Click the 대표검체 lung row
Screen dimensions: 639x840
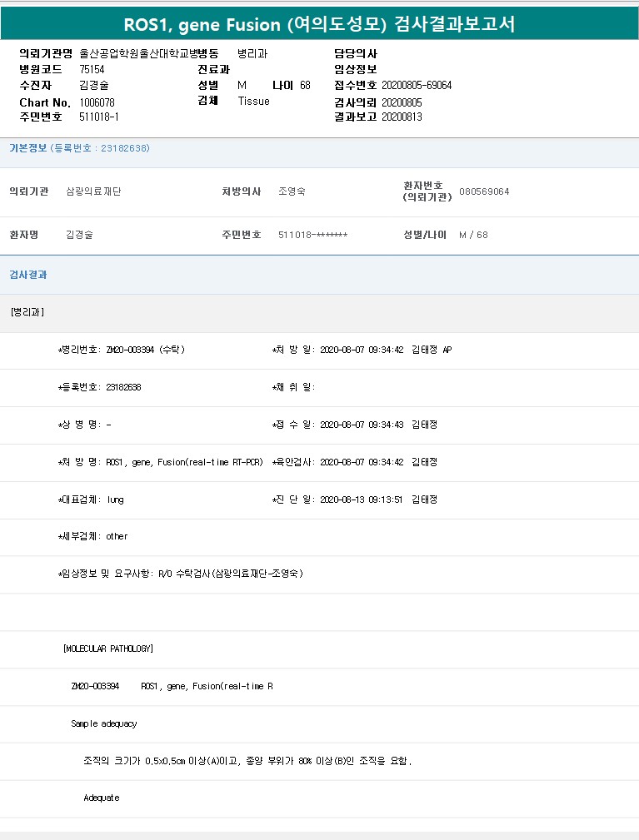90,500
